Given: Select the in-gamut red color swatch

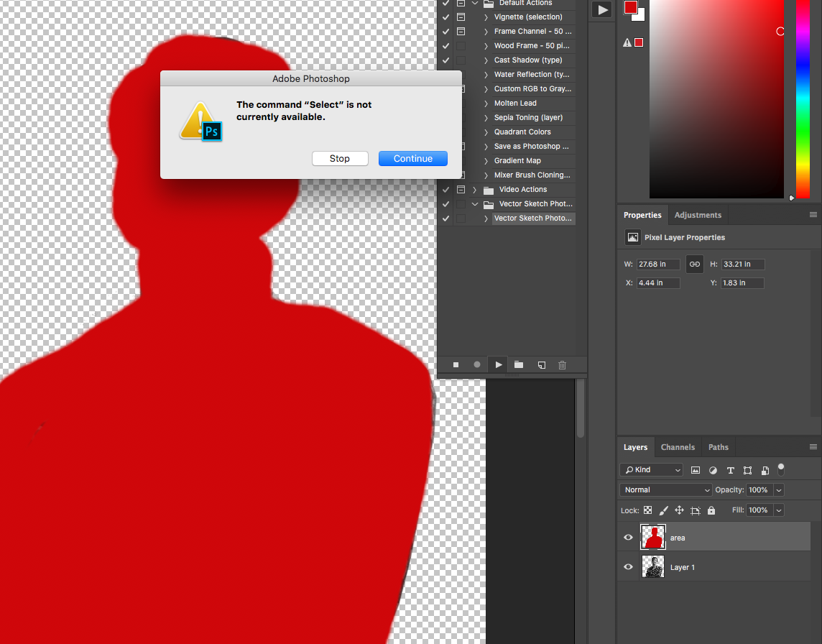Looking at the screenshot, I should click(x=639, y=42).
